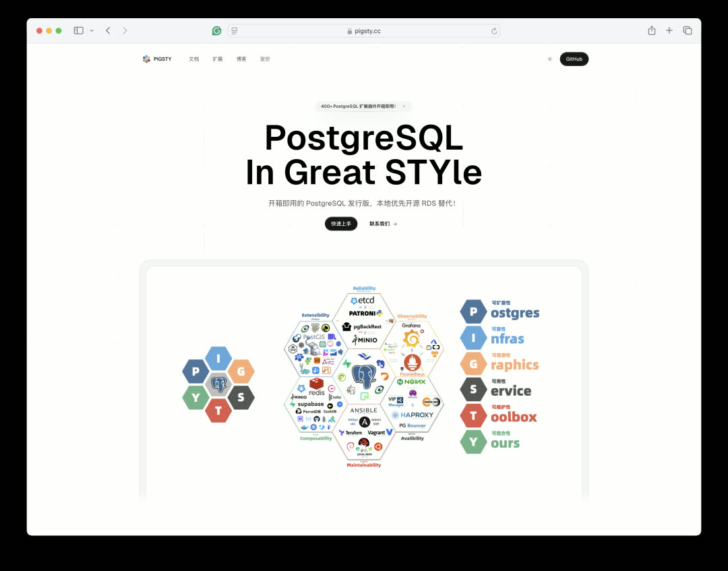
Task: Open the 博客 navigation link
Action: click(241, 59)
